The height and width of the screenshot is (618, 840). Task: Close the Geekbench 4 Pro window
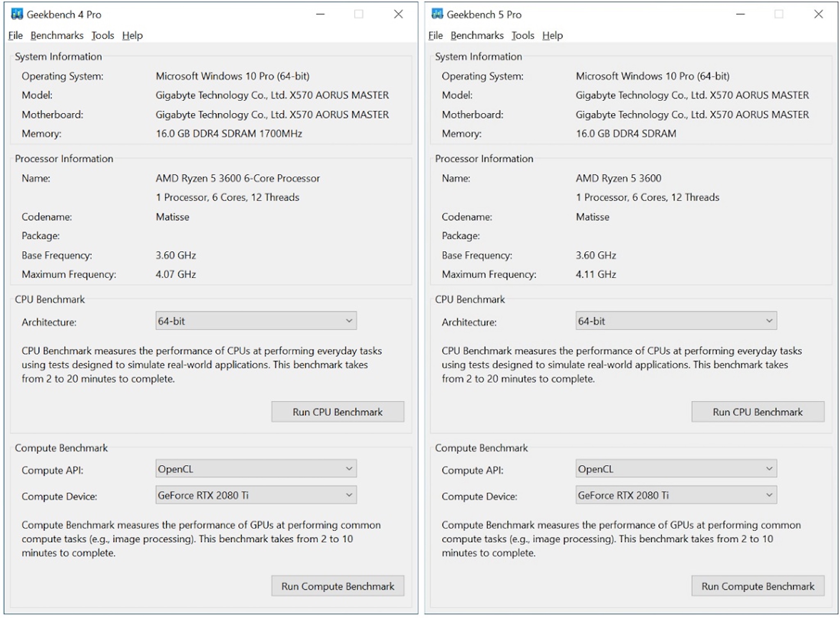[398, 14]
